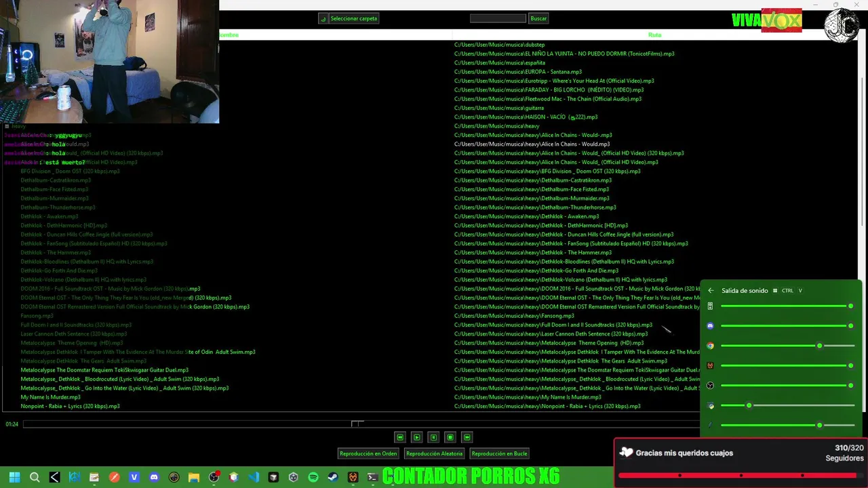Image resolution: width=868 pixels, height=488 pixels.
Task: Sort by the Ruta column header
Action: click(654, 35)
